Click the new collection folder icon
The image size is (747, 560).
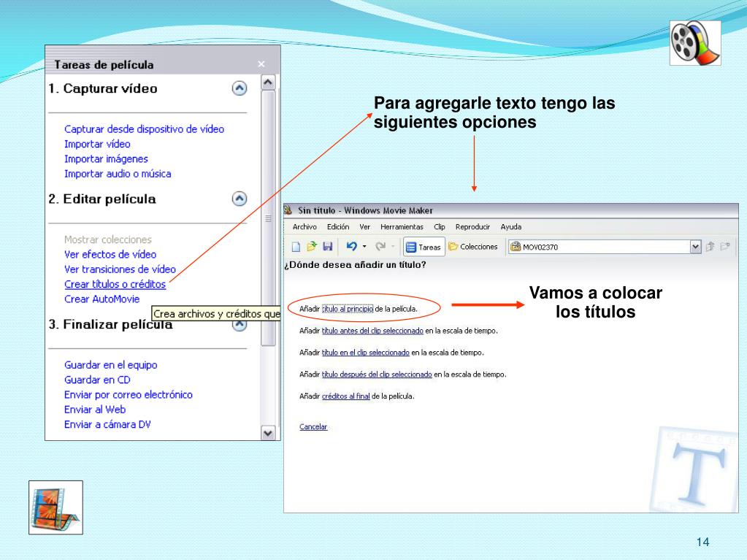[725, 246]
